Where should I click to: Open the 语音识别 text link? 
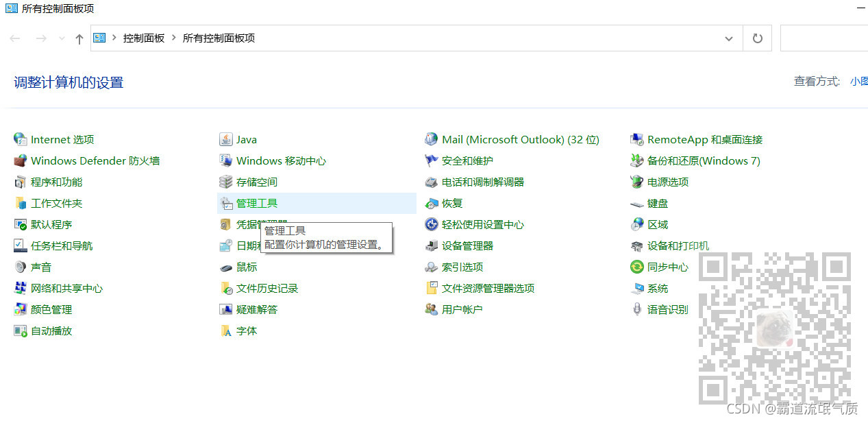(x=668, y=309)
